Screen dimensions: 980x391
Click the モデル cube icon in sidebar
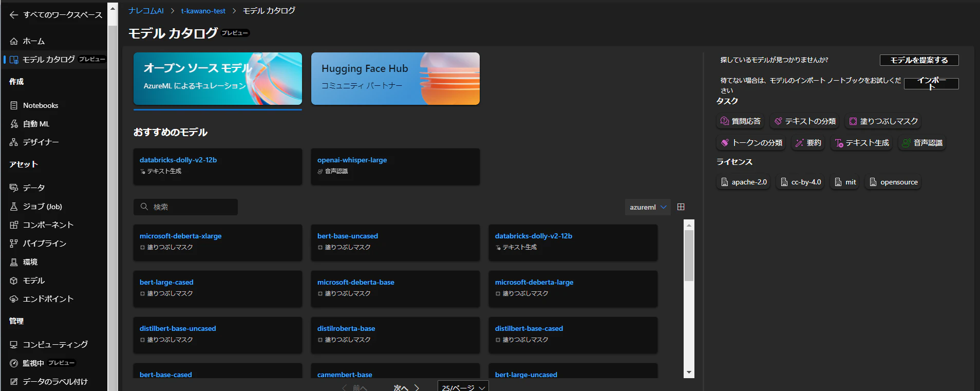point(14,281)
